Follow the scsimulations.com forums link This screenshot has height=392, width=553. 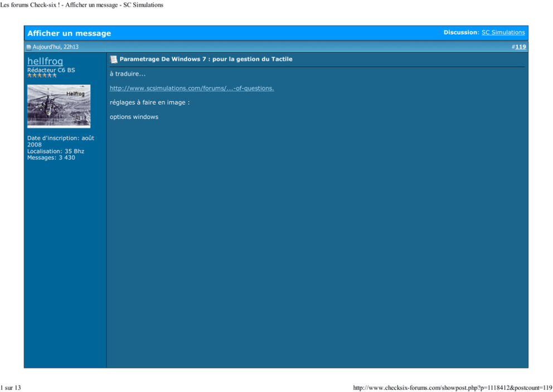[x=192, y=89]
